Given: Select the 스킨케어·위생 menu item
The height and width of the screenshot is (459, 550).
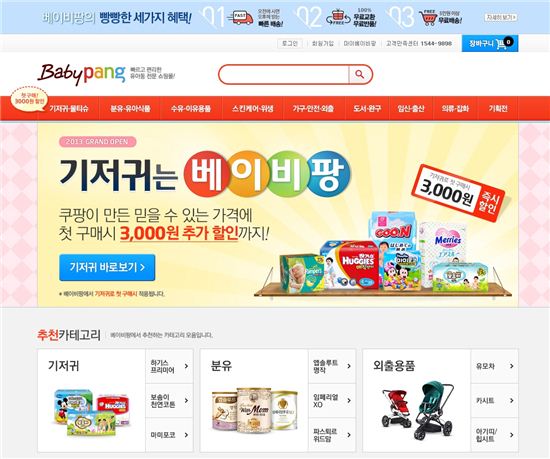Looking at the screenshot, I should click(x=253, y=108).
